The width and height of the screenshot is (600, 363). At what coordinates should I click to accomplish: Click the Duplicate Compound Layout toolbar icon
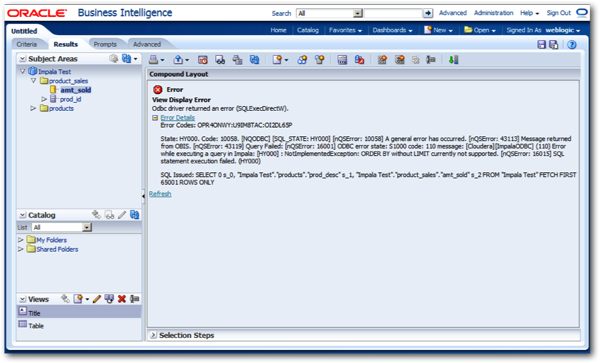click(400, 60)
